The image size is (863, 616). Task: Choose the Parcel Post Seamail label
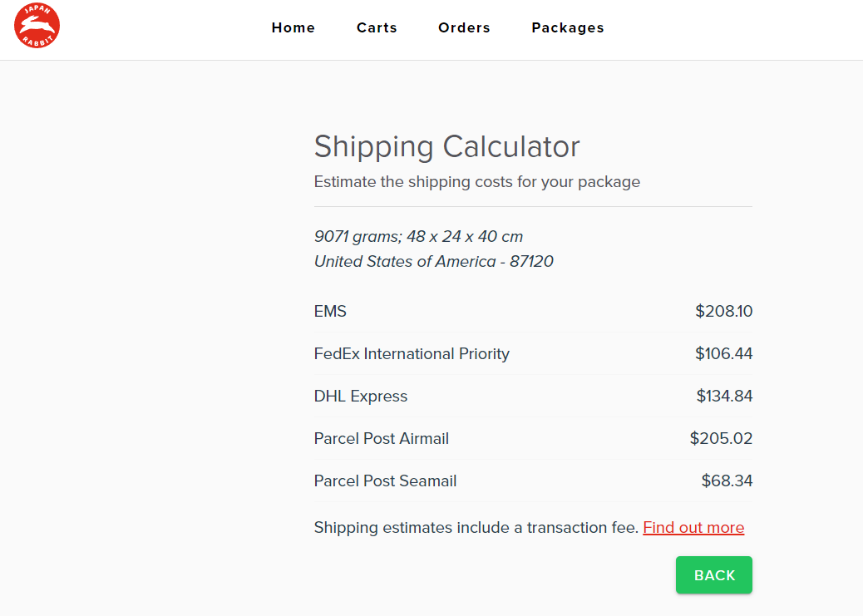click(x=385, y=481)
